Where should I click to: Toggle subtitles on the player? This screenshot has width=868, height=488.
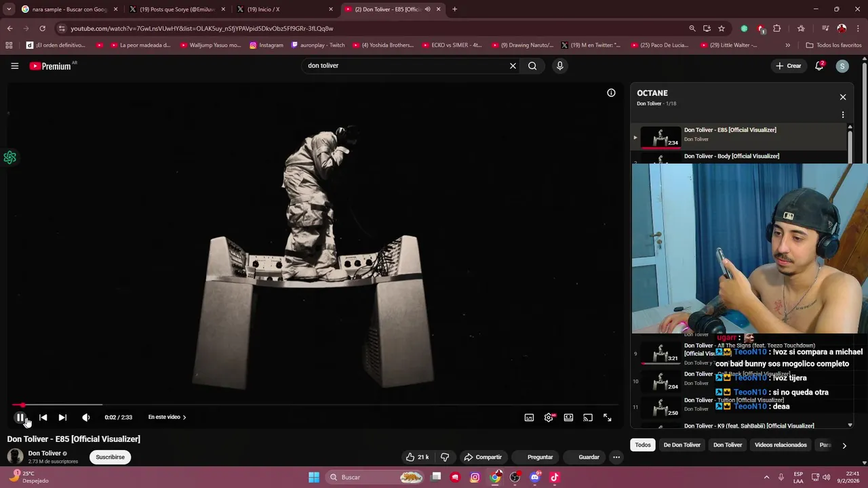click(x=529, y=418)
